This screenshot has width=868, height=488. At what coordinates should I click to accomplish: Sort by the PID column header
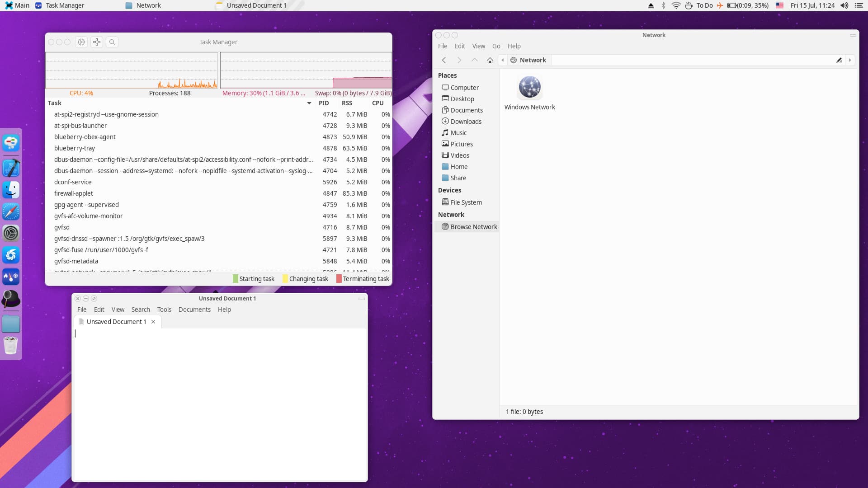(324, 103)
